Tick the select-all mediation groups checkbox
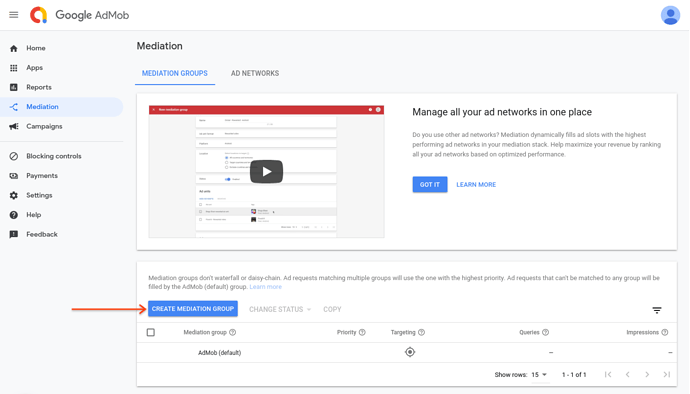690x394 pixels. pyautogui.click(x=150, y=332)
